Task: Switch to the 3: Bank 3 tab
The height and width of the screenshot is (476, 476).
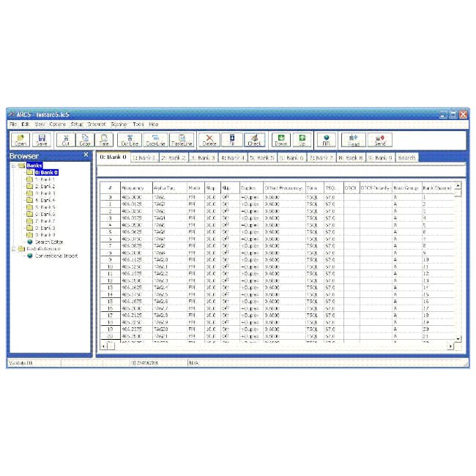Action: tap(203, 157)
